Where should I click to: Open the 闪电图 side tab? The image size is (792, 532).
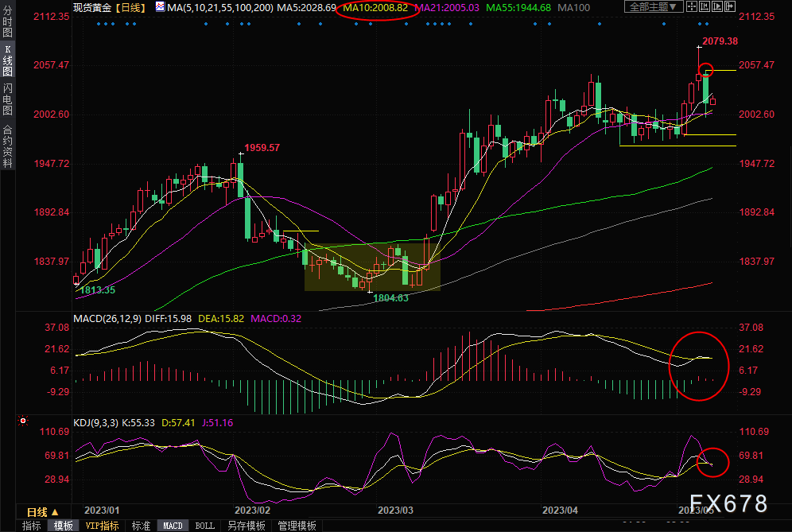click(x=7, y=99)
